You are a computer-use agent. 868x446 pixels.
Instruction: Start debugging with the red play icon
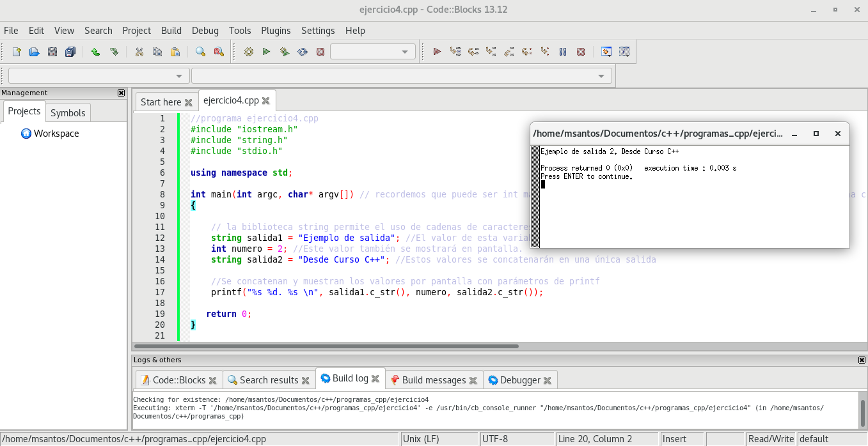[437, 52]
